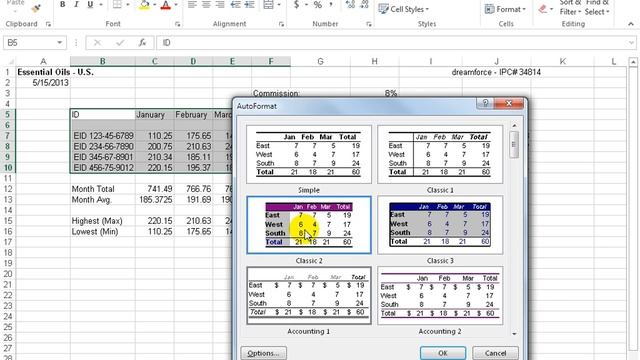Open Alignment group dialog launcher
Image resolution: width=640 pixels, height=360 pixels.
pyautogui.click(x=281, y=24)
